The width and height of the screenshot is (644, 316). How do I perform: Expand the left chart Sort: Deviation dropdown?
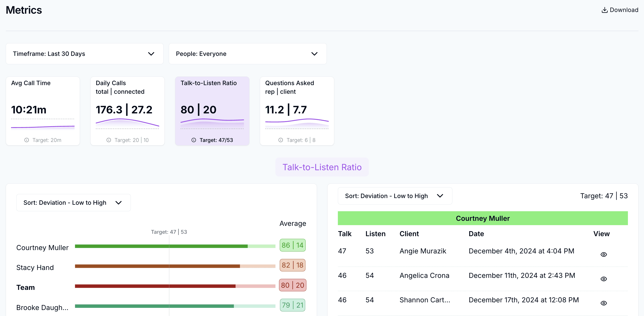73,202
